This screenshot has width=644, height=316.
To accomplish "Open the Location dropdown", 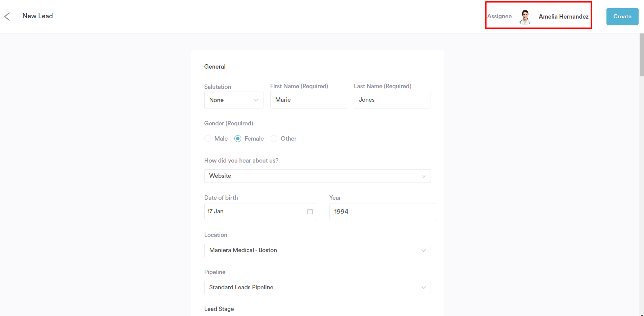I will pyautogui.click(x=317, y=250).
